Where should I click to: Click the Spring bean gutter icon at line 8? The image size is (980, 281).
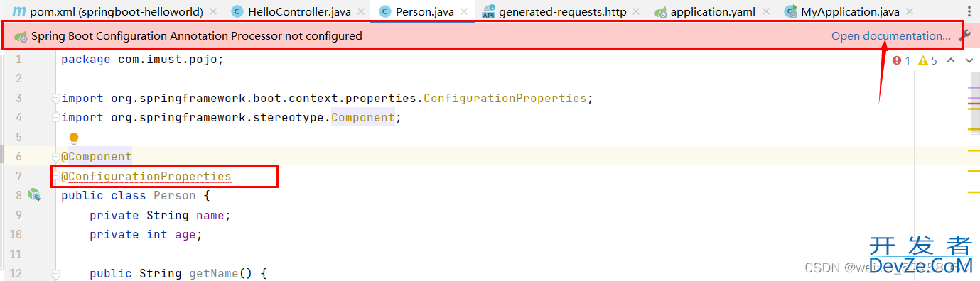tap(33, 194)
